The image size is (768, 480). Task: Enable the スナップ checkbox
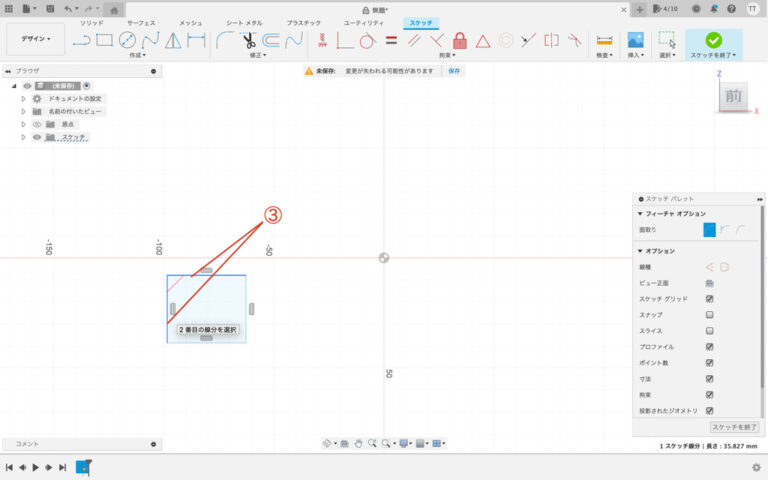(709, 315)
